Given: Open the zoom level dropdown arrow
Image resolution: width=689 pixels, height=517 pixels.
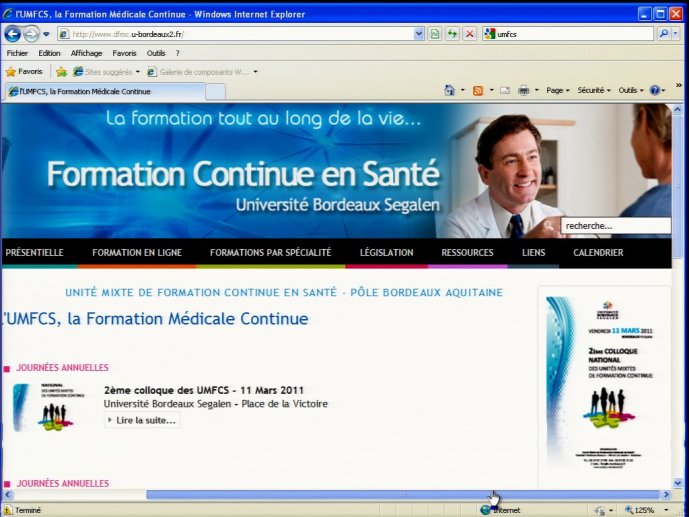Looking at the screenshot, I should [666, 510].
